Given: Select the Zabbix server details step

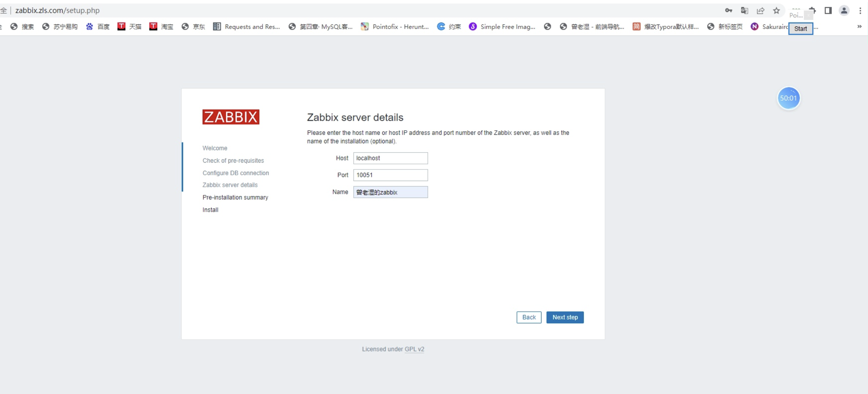Looking at the screenshot, I should [230, 185].
